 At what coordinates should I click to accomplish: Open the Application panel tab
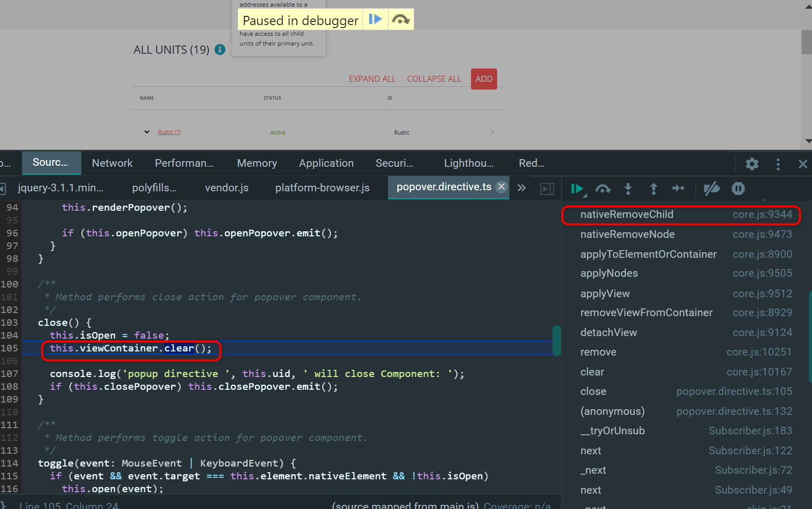coord(326,163)
